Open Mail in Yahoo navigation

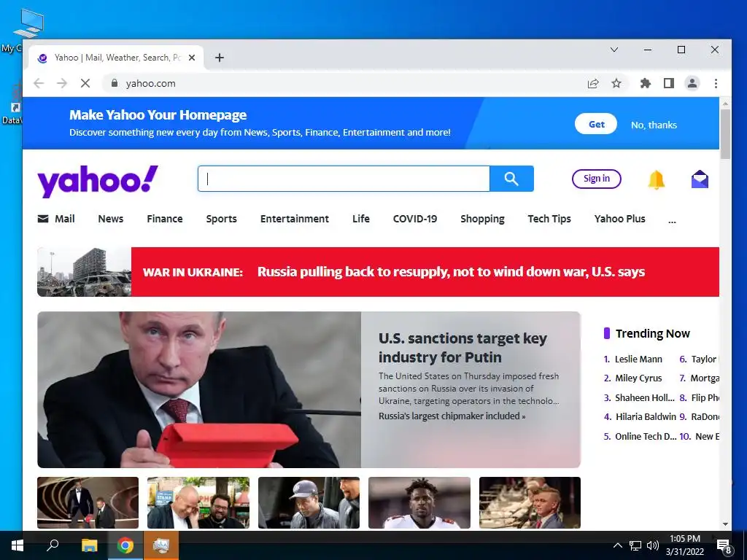56,219
